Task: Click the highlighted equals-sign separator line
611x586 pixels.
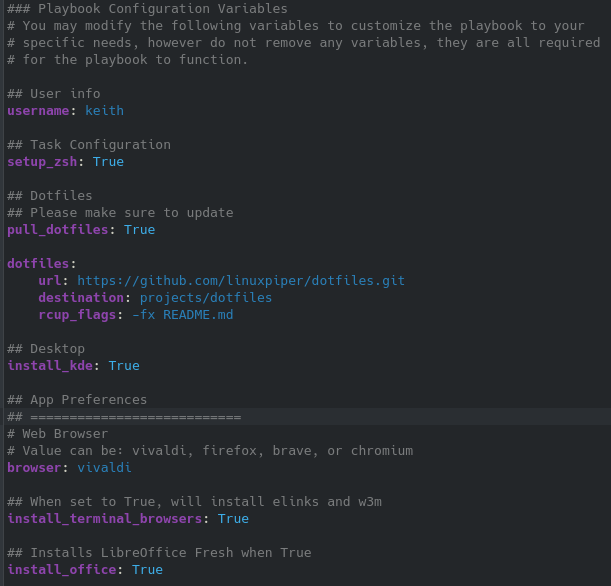Action: [x=124, y=417]
